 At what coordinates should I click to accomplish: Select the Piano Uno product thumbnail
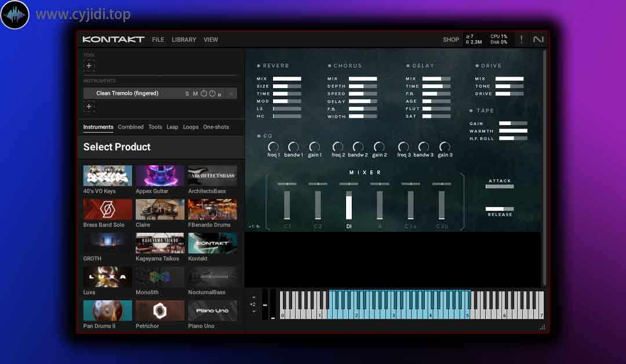[x=212, y=311]
